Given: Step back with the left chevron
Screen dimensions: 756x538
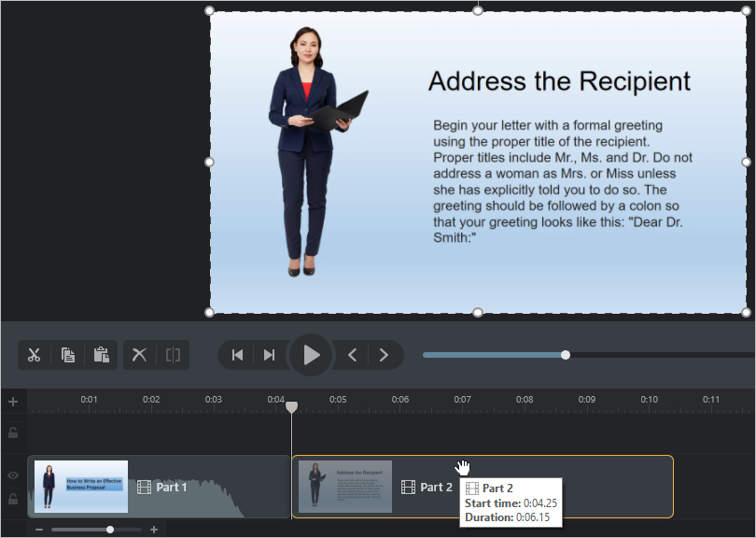Looking at the screenshot, I should point(352,355).
